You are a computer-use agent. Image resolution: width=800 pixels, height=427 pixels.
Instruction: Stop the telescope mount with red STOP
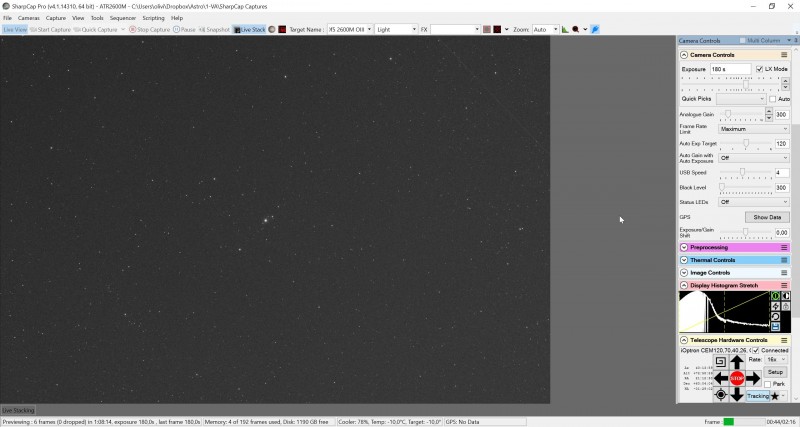point(737,378)
